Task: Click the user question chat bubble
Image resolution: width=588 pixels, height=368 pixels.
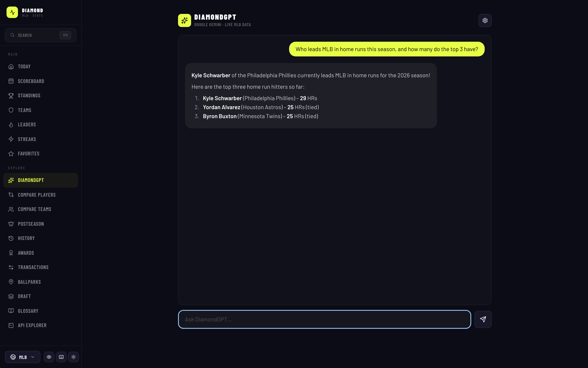Action: tap(387, 49)
